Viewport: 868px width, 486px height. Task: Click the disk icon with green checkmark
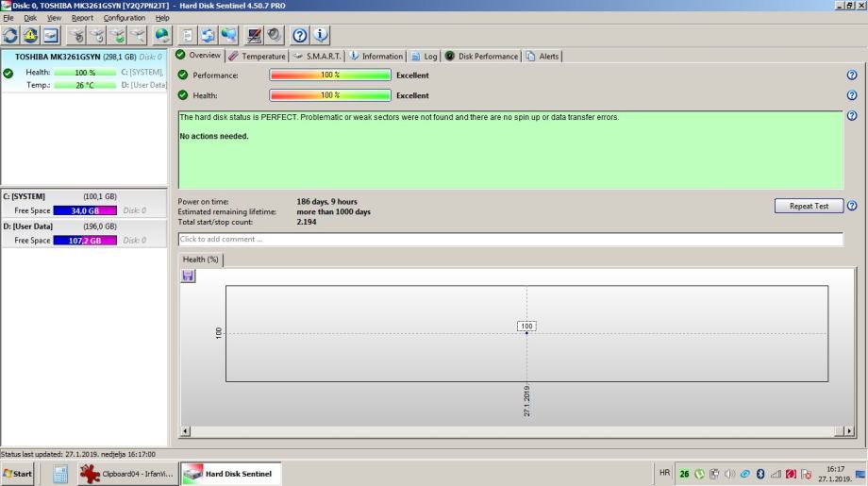click(x=118, y=36)
